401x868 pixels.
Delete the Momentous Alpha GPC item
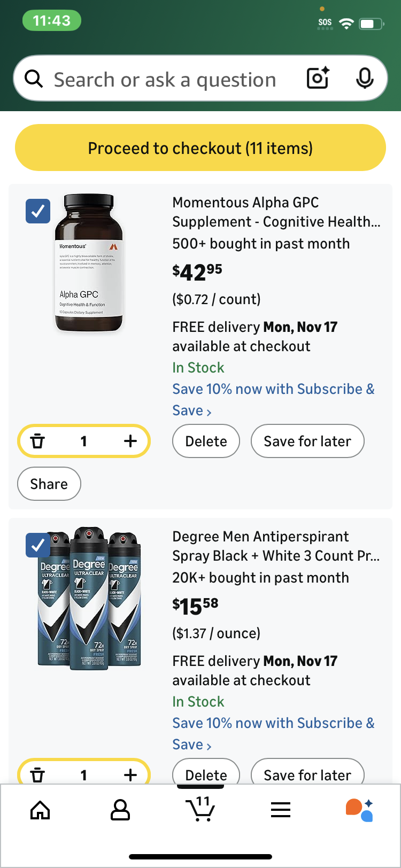click(x=206, y=441)
